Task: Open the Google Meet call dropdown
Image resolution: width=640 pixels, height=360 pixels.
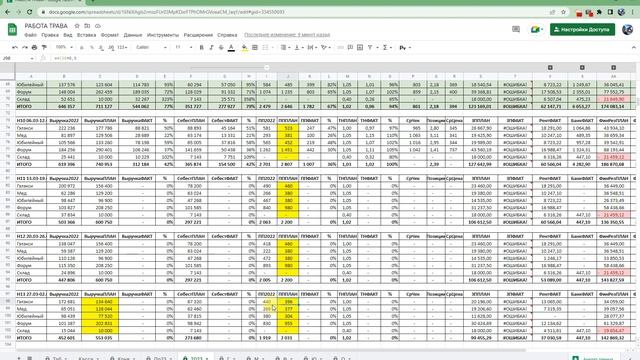Action: point(536,29)
